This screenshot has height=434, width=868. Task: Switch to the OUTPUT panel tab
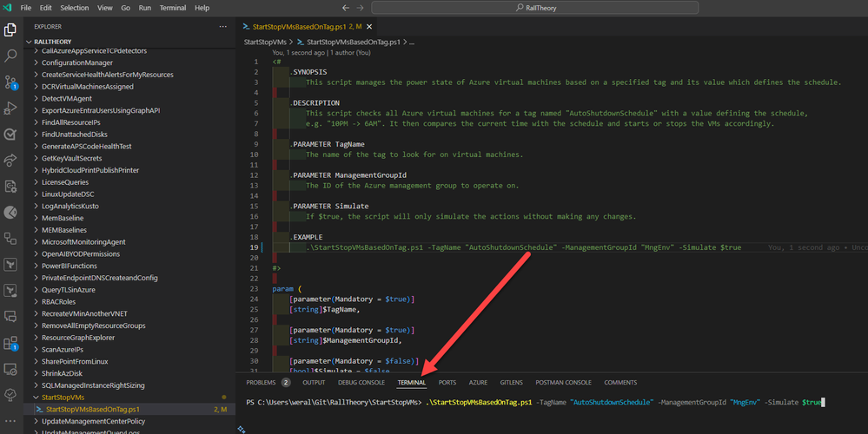coord(314,383)
